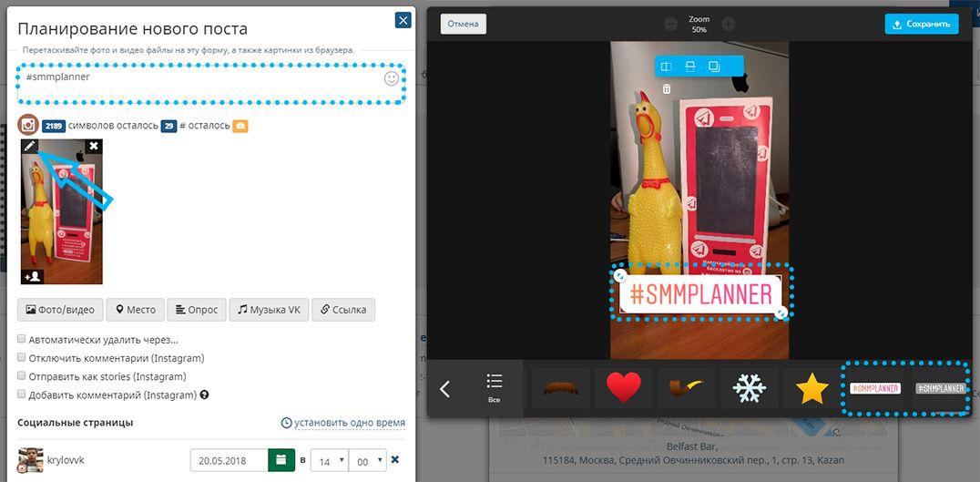Click the top-left resize handle of the sticker
This screenshot has width=980, height=482.
click(x=620, y=275)
